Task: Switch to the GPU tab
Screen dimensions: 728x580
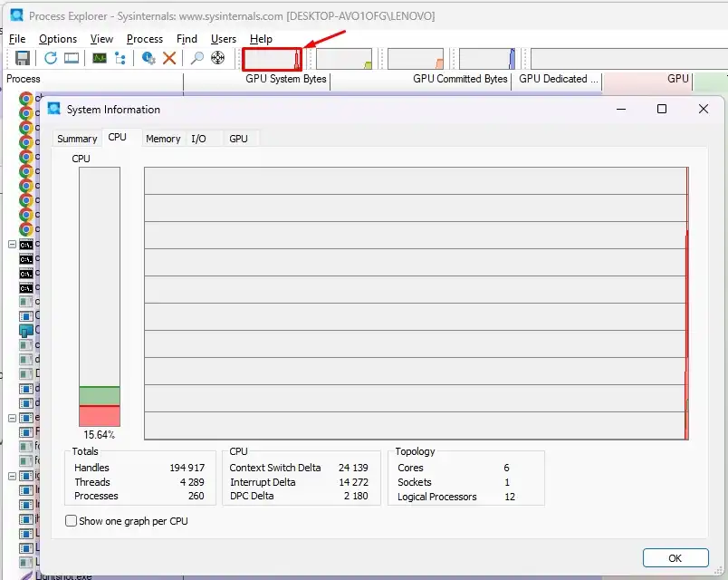Action: click(x=238, y=139)
